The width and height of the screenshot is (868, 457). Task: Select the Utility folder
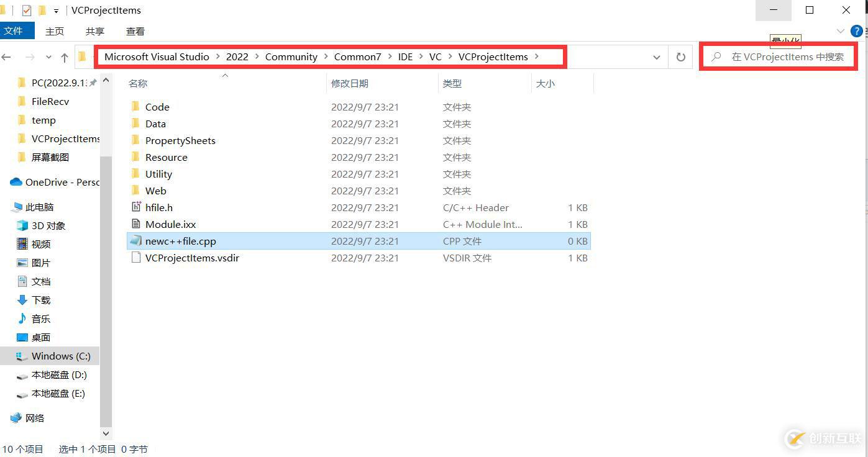pos(158,174)
